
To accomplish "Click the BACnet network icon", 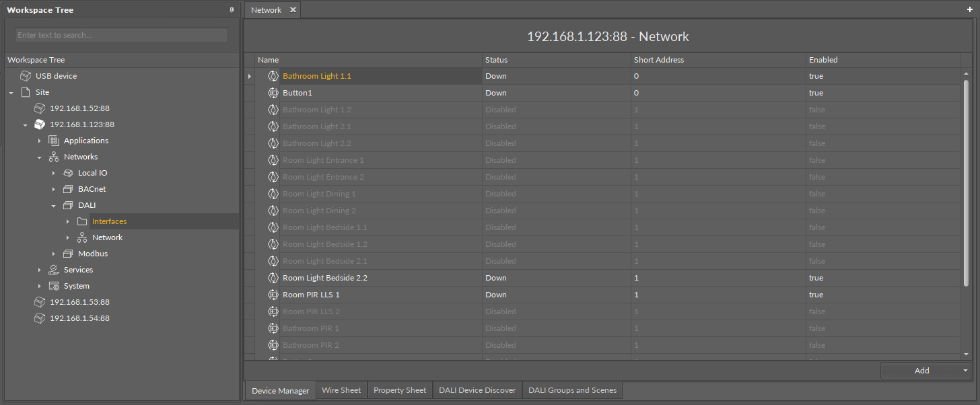I will click(x=68, y=189).
